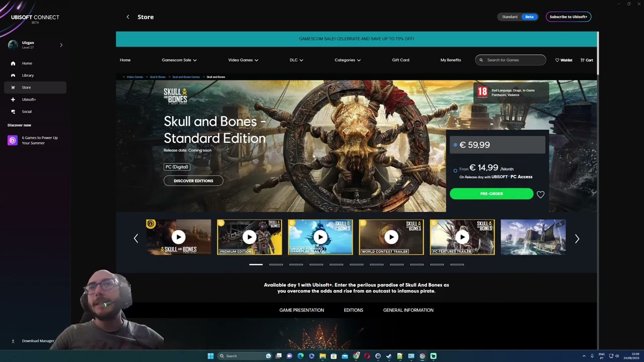Open the Wishlist

(563, 60)
